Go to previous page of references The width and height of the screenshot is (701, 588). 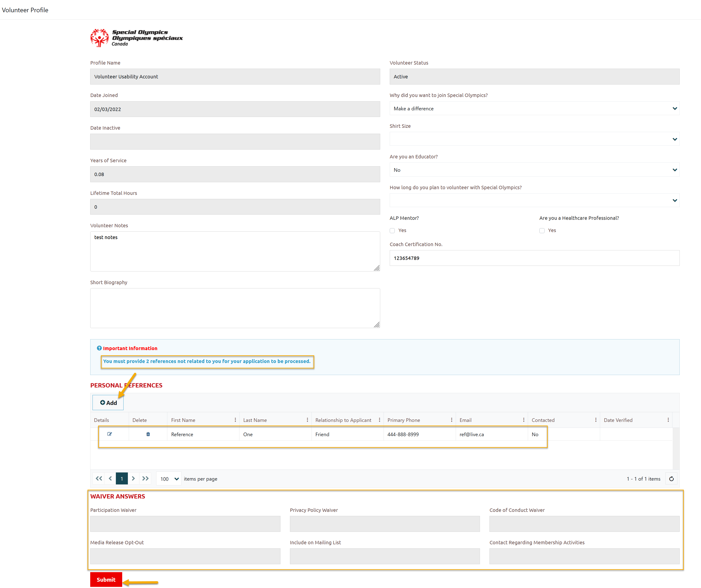[x=110, y=478]
